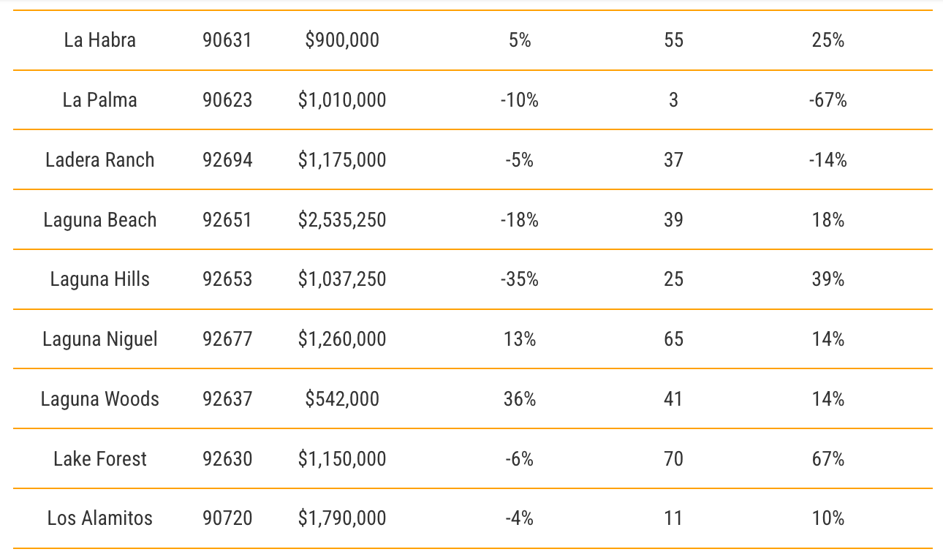The height and width of the screenshot is (560, 943).
Task: Click ZIP code 92651
Action: point(227,220)
